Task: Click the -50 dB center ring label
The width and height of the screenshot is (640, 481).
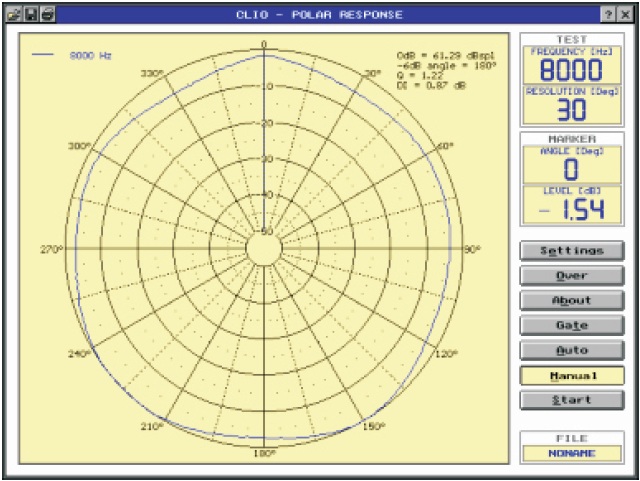Action: 266,232
